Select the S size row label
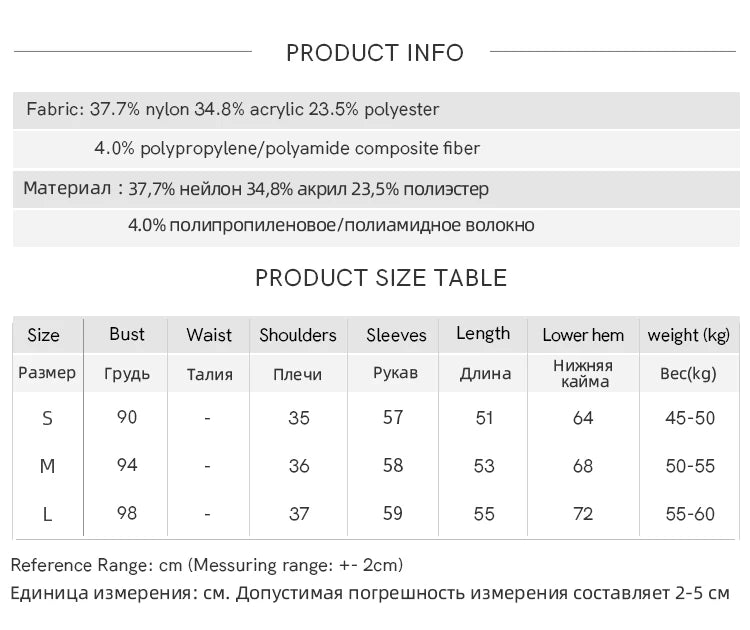 click(x=47, y=418)
